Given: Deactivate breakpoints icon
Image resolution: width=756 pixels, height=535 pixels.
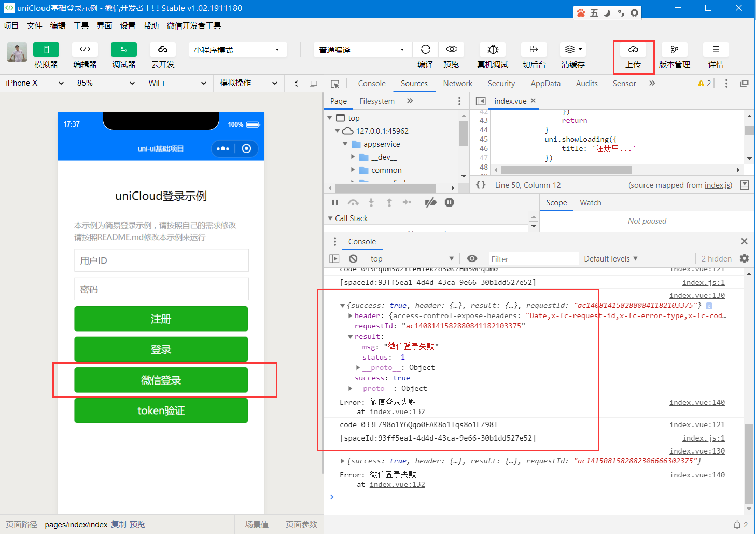Looking at the screenshot, I should [431, 202].
